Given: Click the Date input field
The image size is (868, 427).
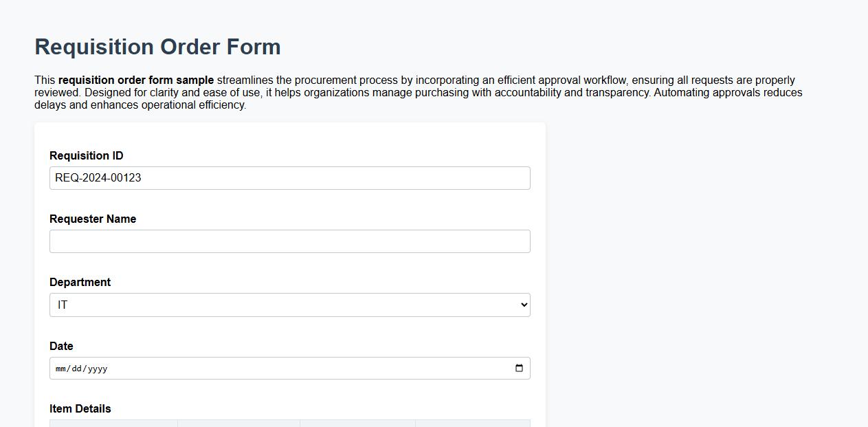Looking at the screenshot, I should point(275,368).
